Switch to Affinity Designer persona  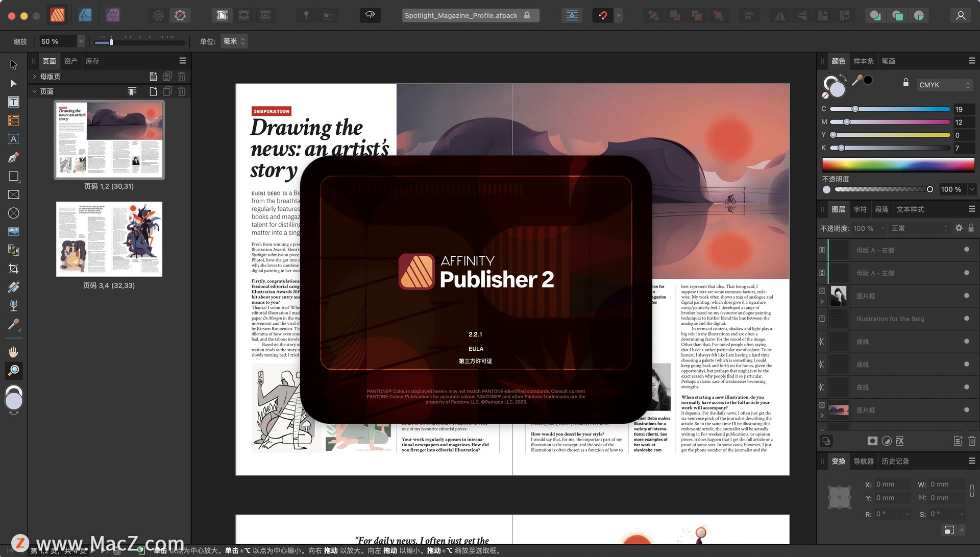(x=85, y=15)
